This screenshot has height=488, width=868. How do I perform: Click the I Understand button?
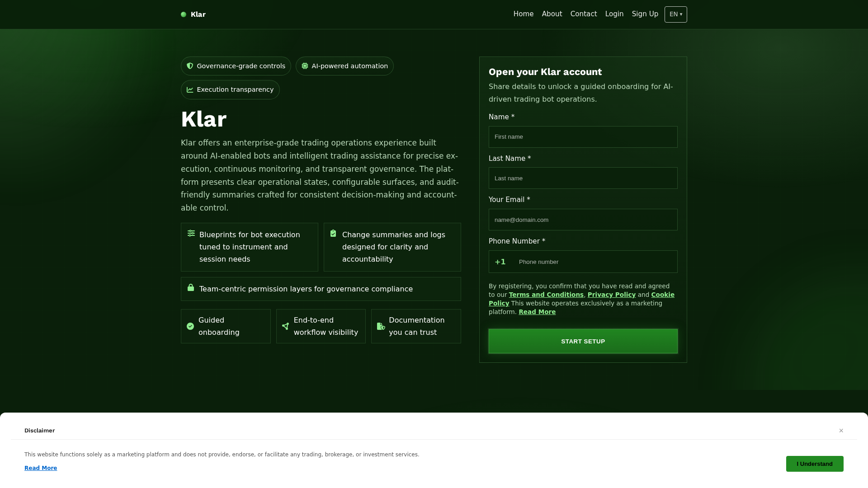[x=815, y=464]
